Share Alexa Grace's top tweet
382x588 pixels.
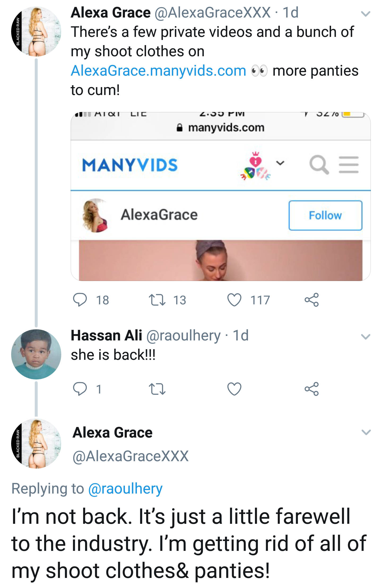(x=311, y=300)
